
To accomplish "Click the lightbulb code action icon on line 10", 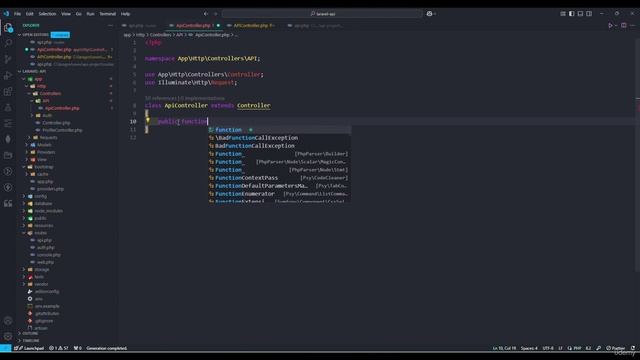I will pyautogui.click(x=148, y=121).
